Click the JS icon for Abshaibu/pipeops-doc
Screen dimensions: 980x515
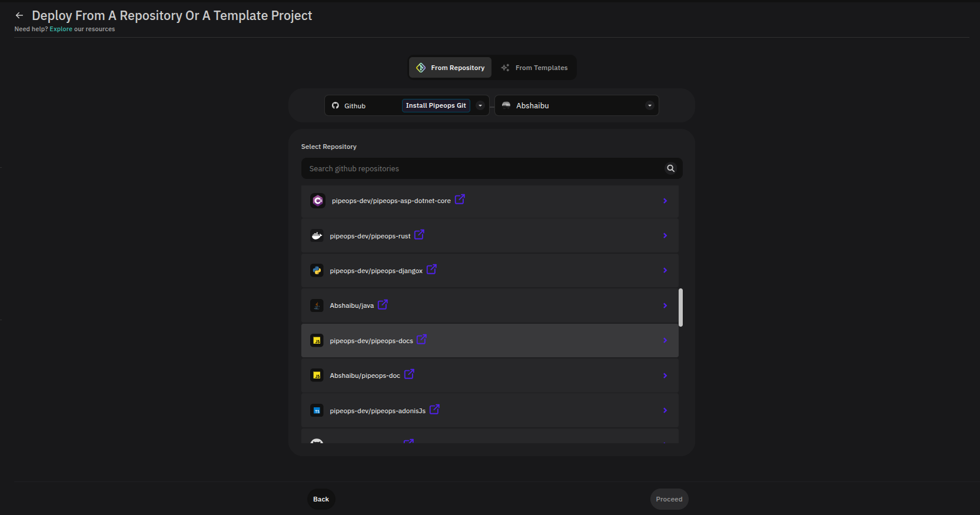coord(317,375)
